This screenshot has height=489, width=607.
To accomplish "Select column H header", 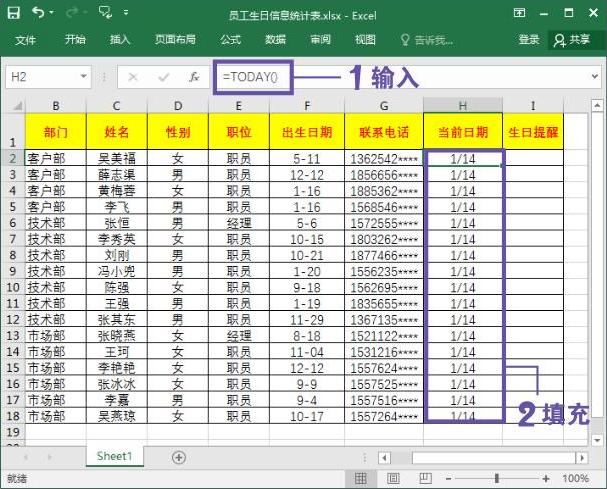I will [x=463, y=105].
